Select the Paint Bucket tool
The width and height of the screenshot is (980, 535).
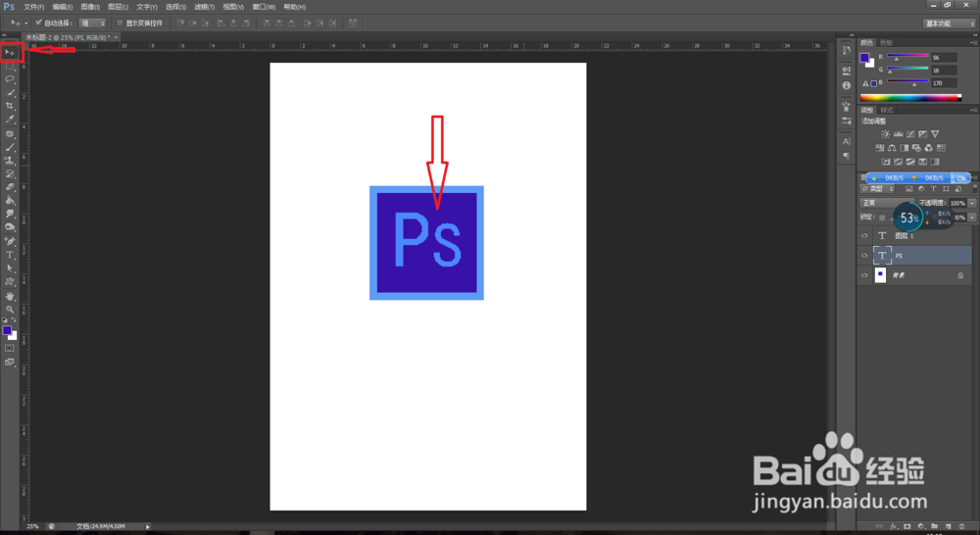[10, 201]
